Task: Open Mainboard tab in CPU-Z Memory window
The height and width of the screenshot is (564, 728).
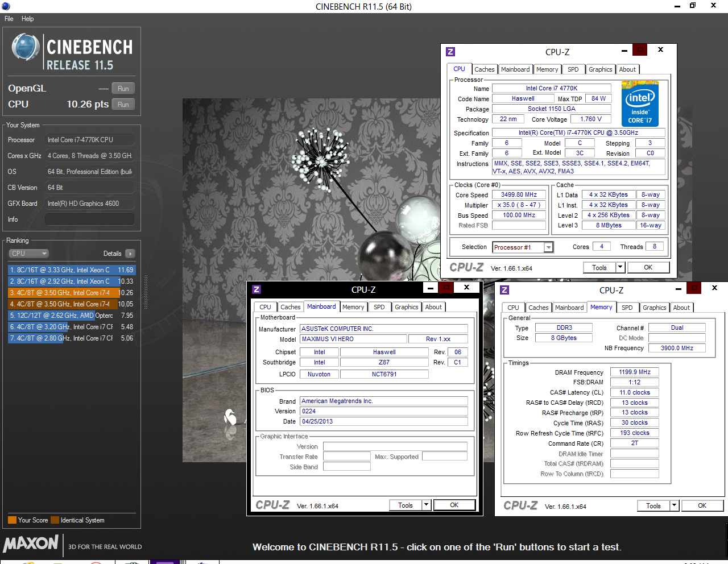Action: pyautogui.click(x=569, y=308)
